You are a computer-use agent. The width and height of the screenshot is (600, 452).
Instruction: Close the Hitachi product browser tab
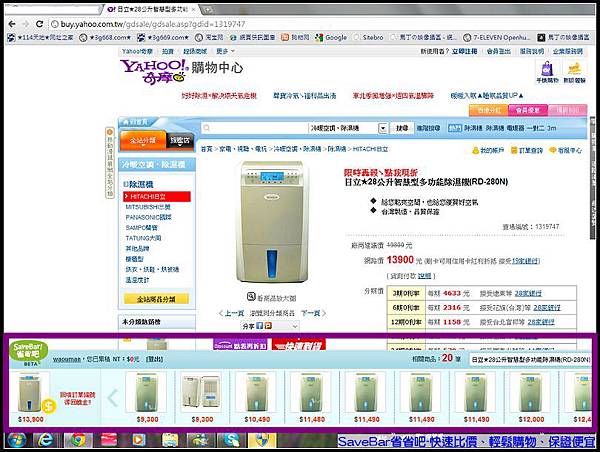tap(194, 9)
